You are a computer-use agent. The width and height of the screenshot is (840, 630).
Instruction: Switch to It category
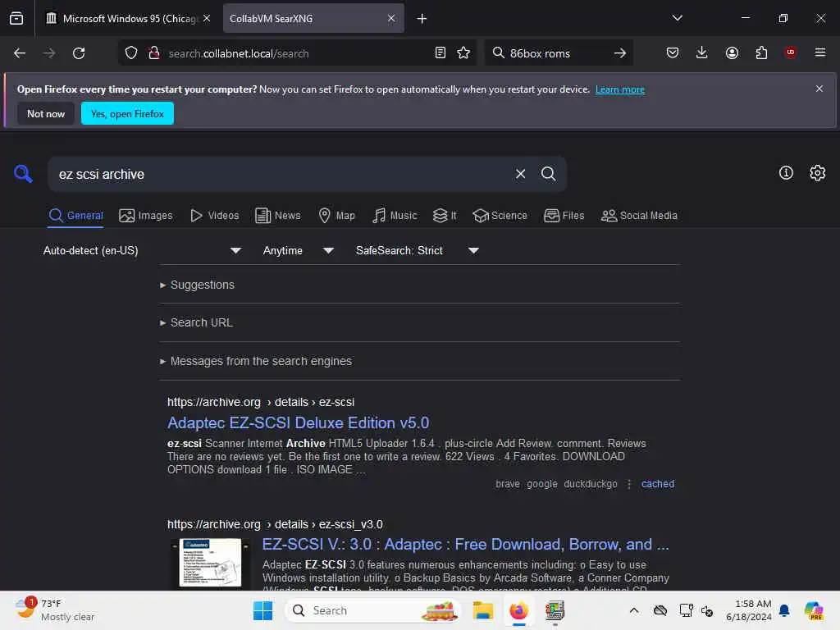pyautogui.click(x=445, y=216)
